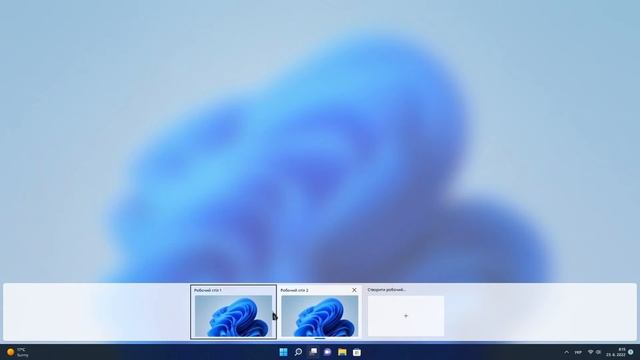Click the Створити робочий... label
Viewport: 640px width, 360px height.
(387, 290)
